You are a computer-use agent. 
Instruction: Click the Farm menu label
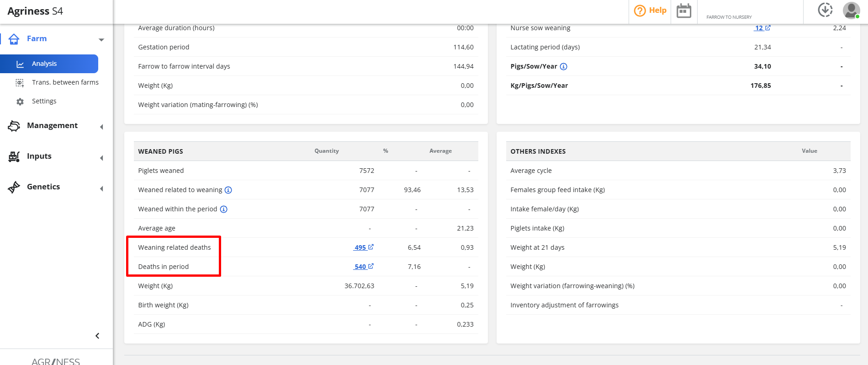click(x=37, y=38)
